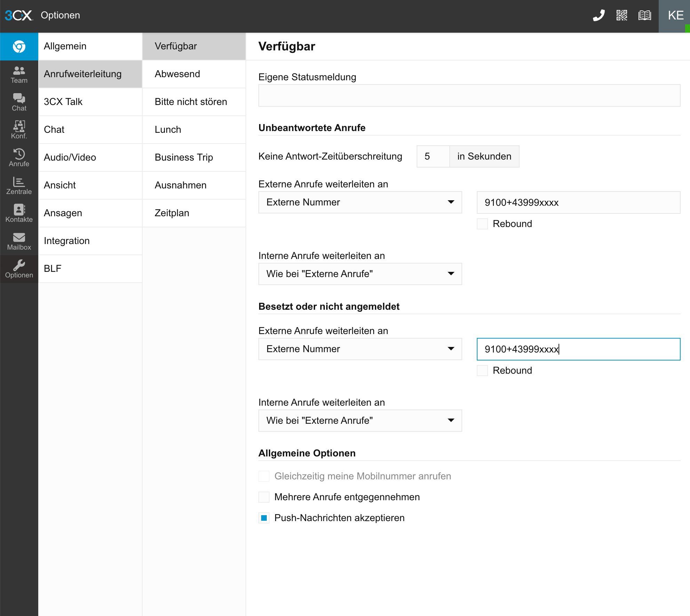Open the Ansicht settings section
690x616 pixels.
(90, 185)
